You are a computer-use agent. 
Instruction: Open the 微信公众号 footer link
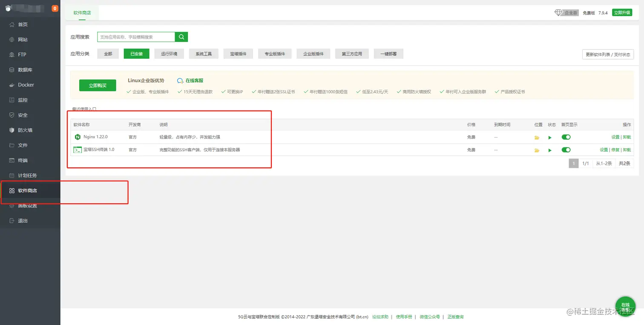click(430, 317)
